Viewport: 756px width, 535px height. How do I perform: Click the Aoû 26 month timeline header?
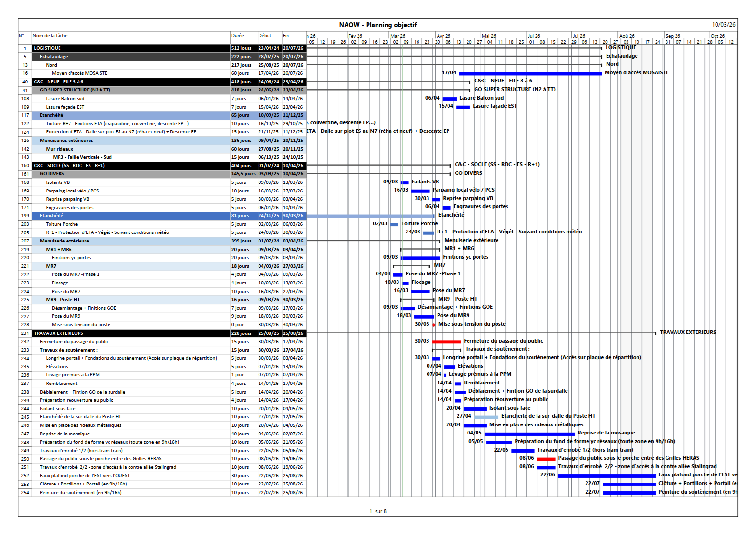tap(627, 36)
